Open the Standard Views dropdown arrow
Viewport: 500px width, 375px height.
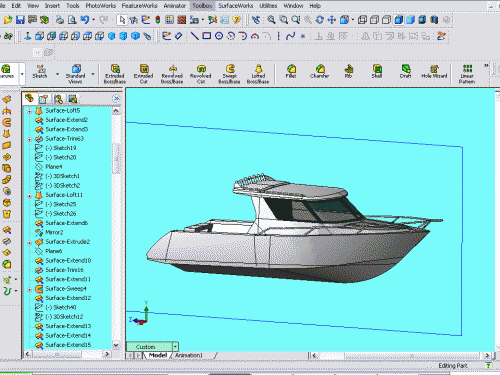pyautogui.click(x=93, y=74)
